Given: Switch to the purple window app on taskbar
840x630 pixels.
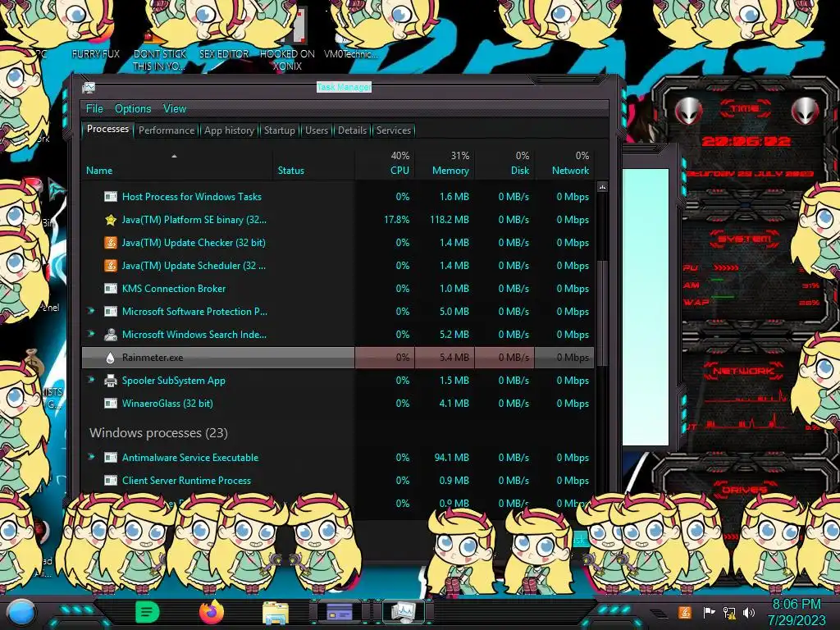Looking at the screenshot, I should click(x=339, y=611).
